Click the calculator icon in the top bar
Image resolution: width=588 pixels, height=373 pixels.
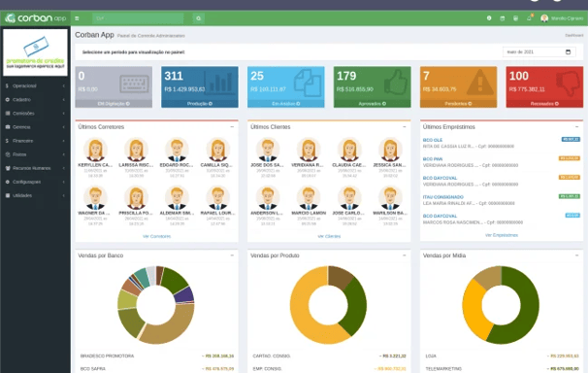click(x=515, y=18)
